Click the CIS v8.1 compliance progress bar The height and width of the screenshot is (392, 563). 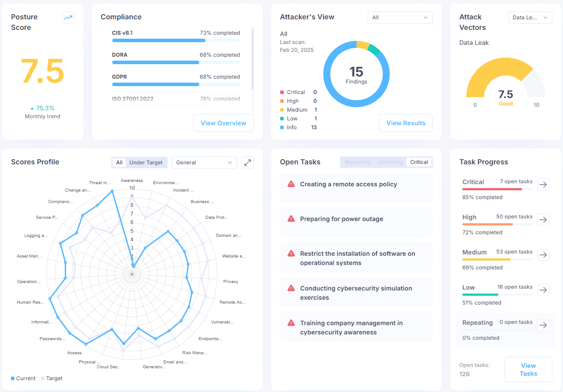[176, 40]
